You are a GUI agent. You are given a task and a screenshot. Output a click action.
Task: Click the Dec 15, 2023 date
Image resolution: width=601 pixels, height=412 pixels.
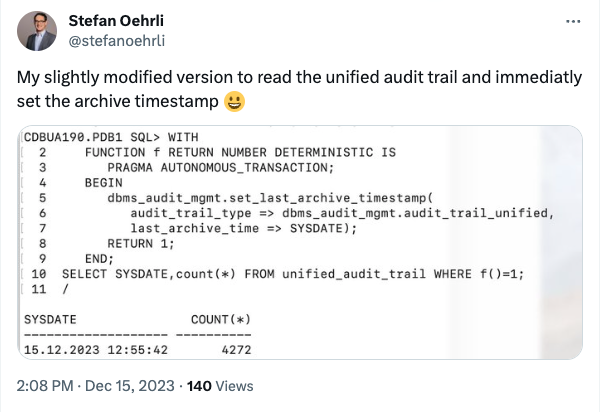point(130,386)
